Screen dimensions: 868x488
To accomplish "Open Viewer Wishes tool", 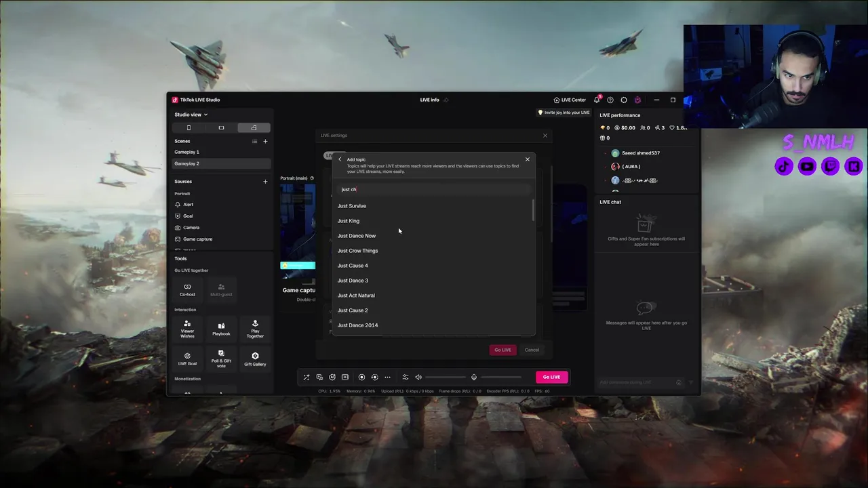I will click(187, 329).
